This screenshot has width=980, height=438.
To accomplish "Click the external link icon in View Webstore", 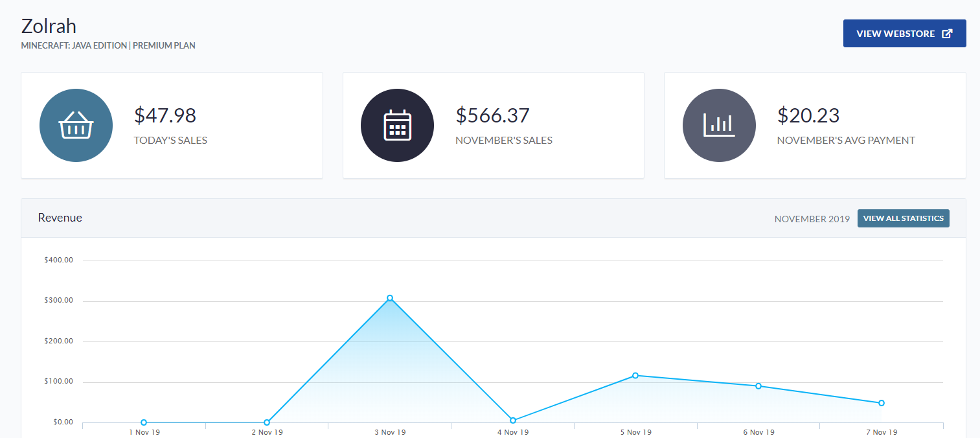I will [x=947, y=34].
